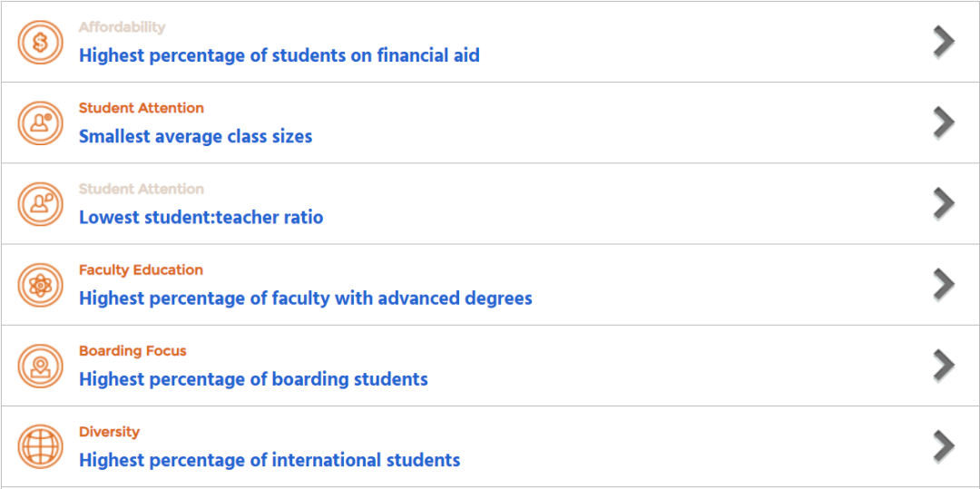Screen dimensions: 980x489
Task: View Highest percentage of faculty with advanced degrees
Action: click(305, 298)
